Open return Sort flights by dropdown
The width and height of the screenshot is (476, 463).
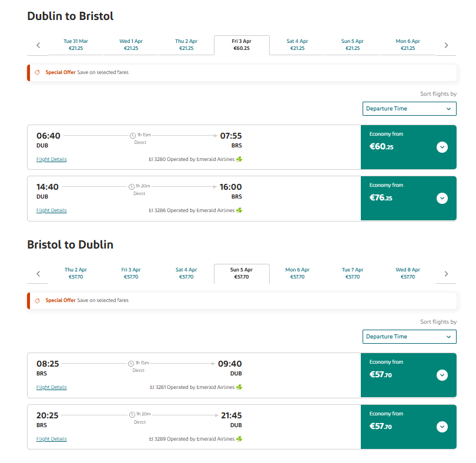pyautogui.click(x=409, y=337)
